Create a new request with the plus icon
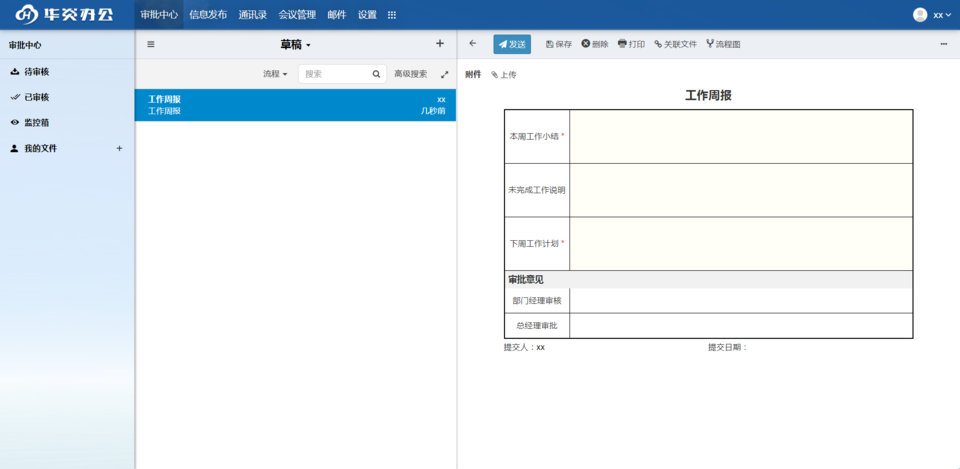Image resolution: width=960 pixels, height=469 pixels. [440, 43]
